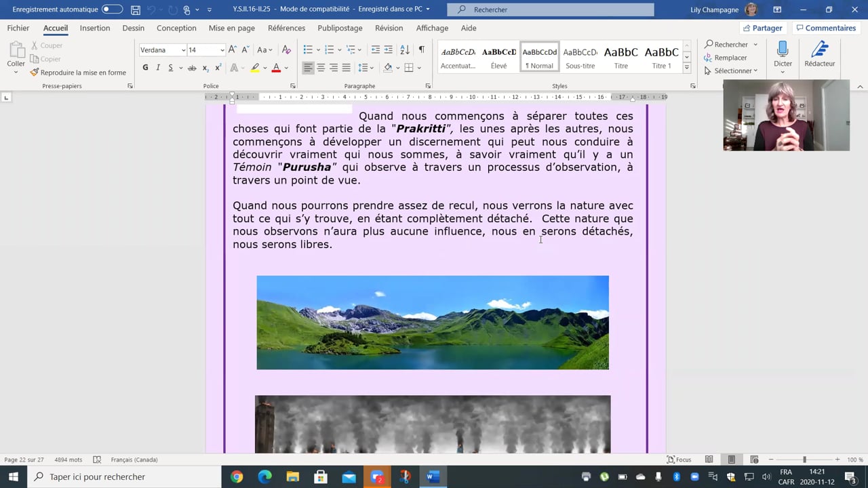The height and width of the screenshot is (488, 868).
Task: Click the mountain lake image
Action: [433, 323]
